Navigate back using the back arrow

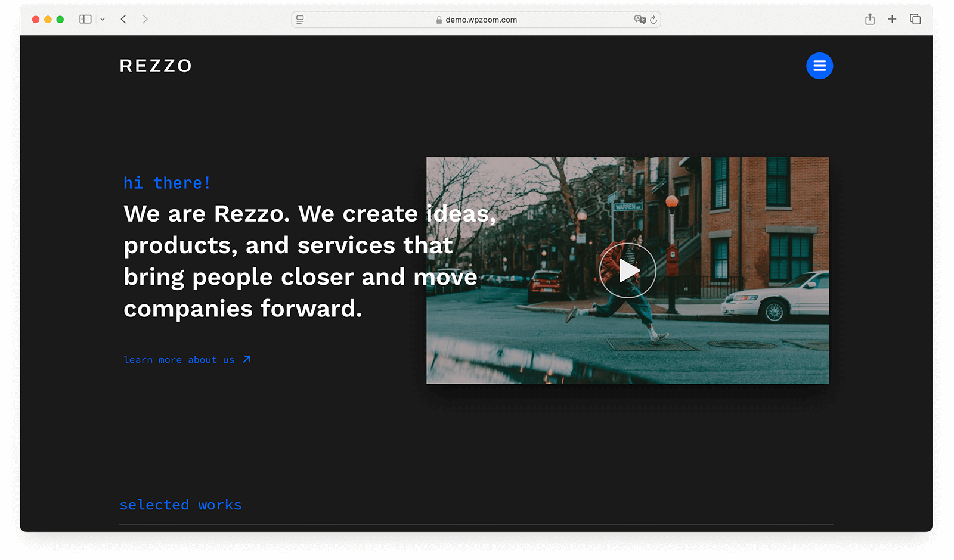(x=123, y=18)
